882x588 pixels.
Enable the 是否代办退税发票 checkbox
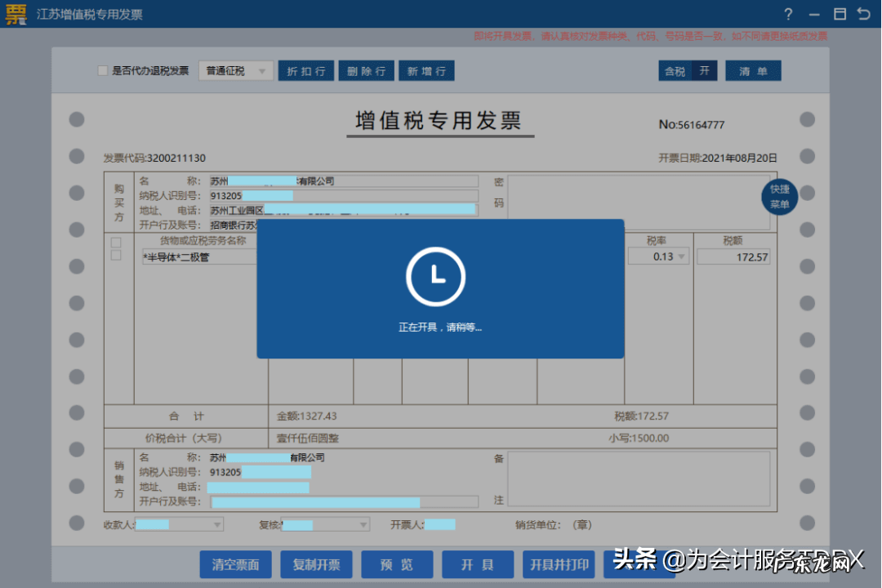click(103, 71)
